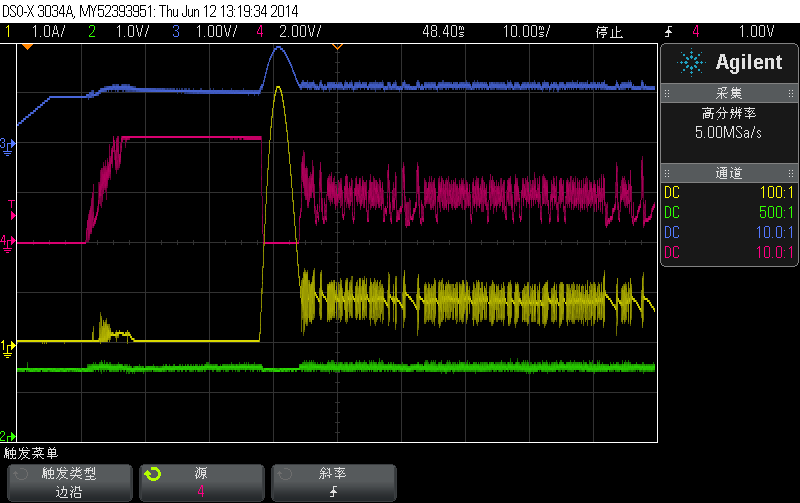Image resolution: width=800 pixels, height=503 pixels.
Task: Click the grip dots left of 采集 header
Action: coord(667,93)
